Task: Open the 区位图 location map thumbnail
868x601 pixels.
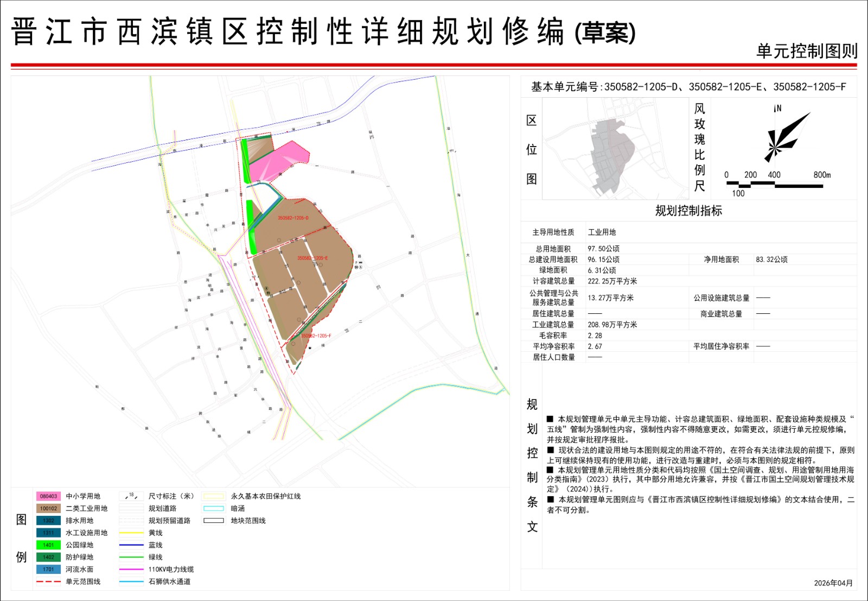Action: click(615, 149)
